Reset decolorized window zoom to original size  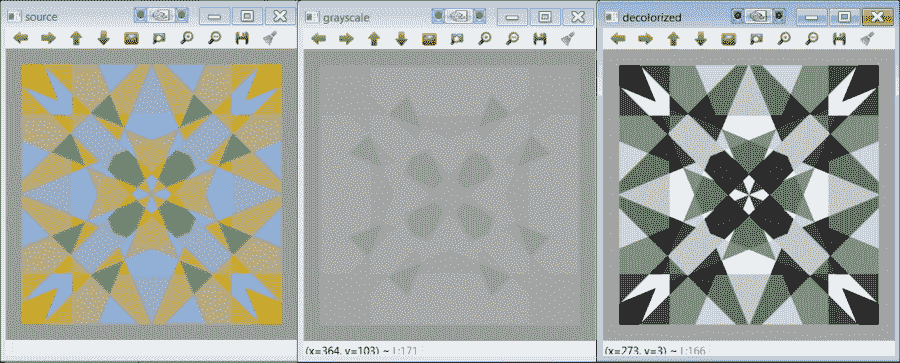pos(728,38)
